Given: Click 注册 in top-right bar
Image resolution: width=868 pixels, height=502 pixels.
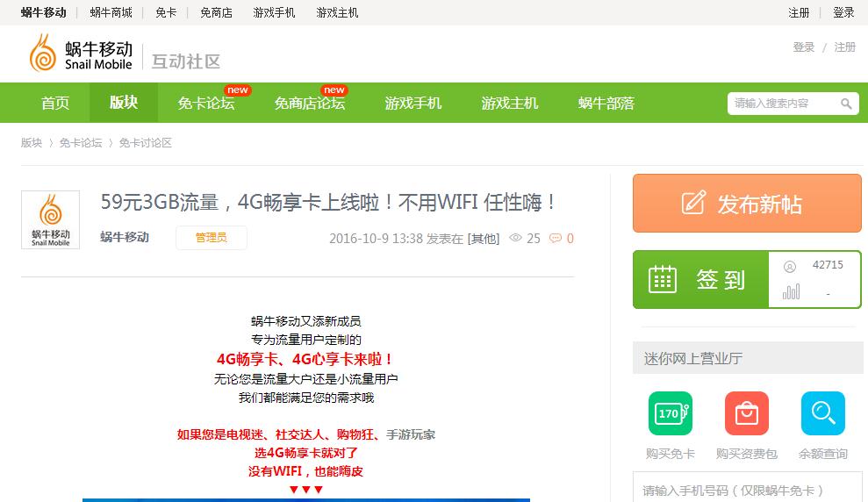Looking at the screenshot, I should (x=799, y=12).
